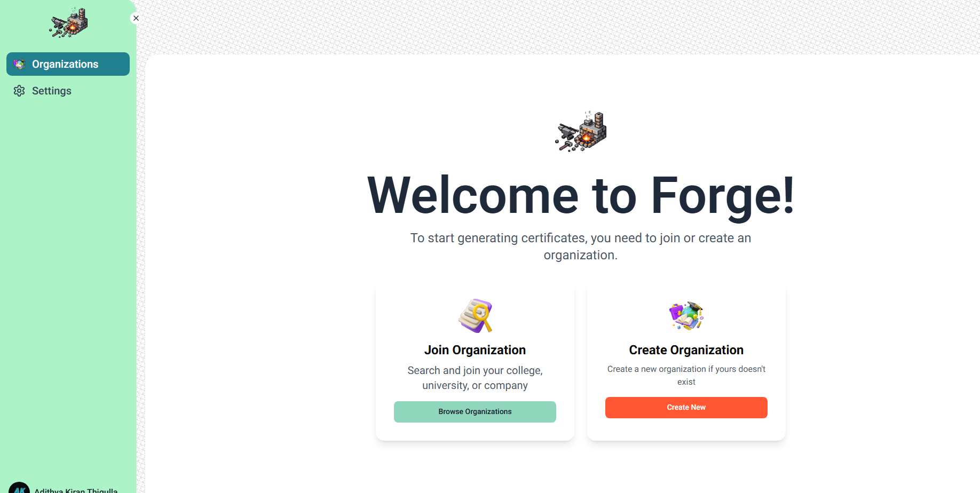Image resolution: width=980 pixels, height=493 pixels.
Task: Collapse the sidebar using the × control
Action: (x=136, y=18)
